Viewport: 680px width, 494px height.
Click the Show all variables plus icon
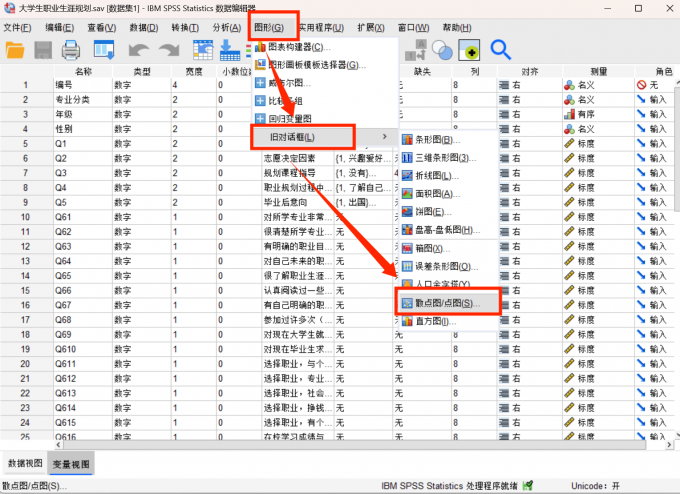[469, 50]
